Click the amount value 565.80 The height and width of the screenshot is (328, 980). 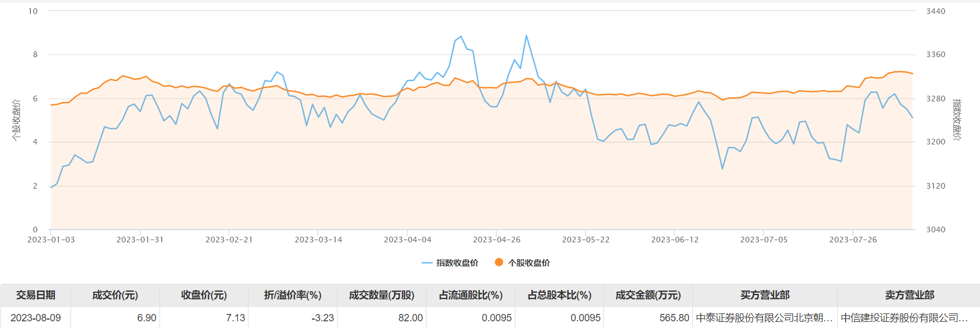[x=674, y=318]
